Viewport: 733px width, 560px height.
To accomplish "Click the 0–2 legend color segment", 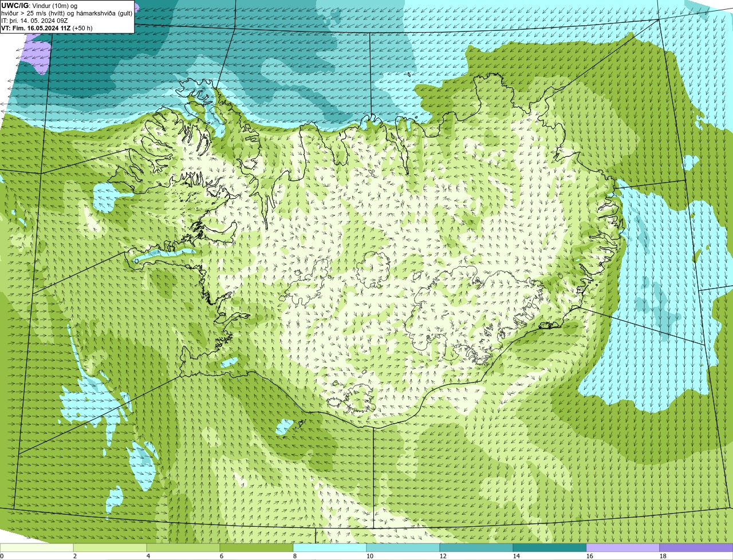I will [x=37, y=547].
